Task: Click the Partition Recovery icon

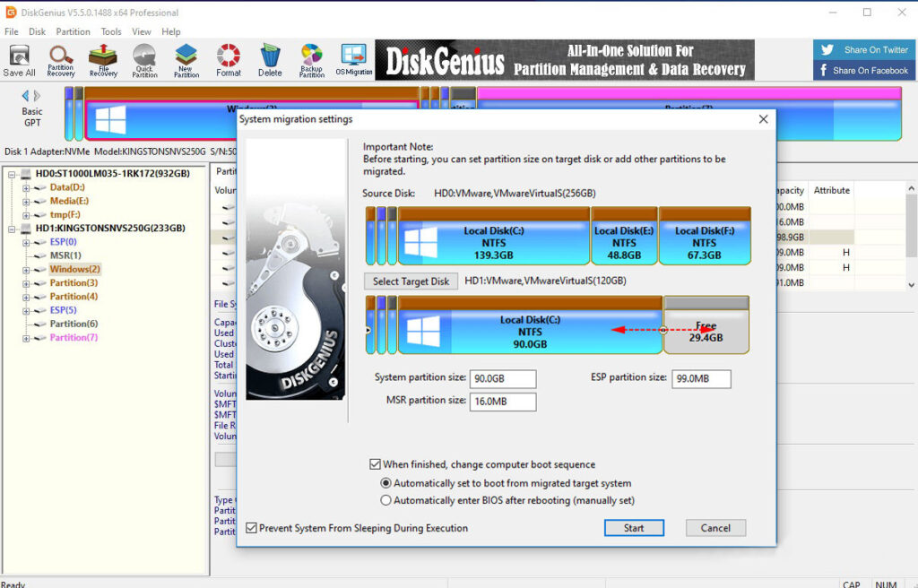Action: (60, 59)
